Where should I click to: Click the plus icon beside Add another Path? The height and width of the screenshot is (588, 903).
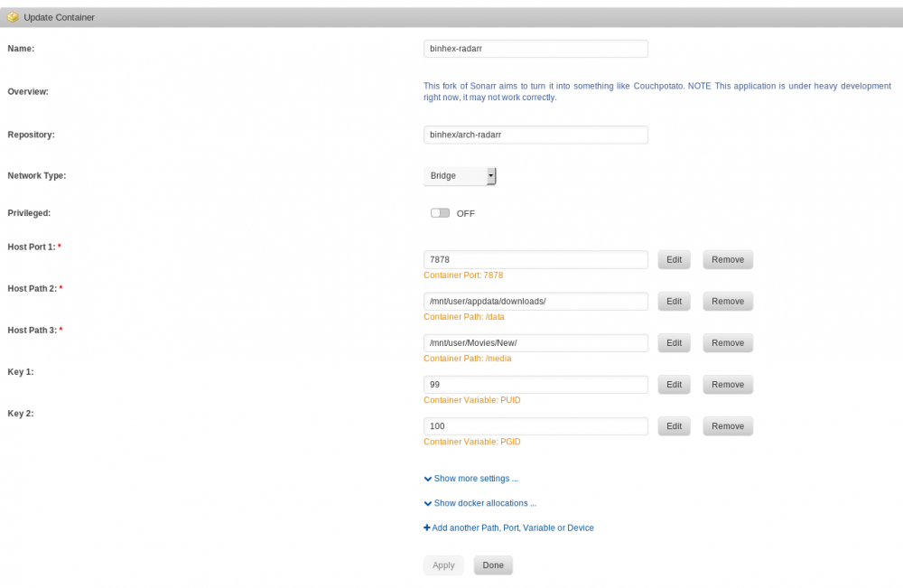(427, 528)
